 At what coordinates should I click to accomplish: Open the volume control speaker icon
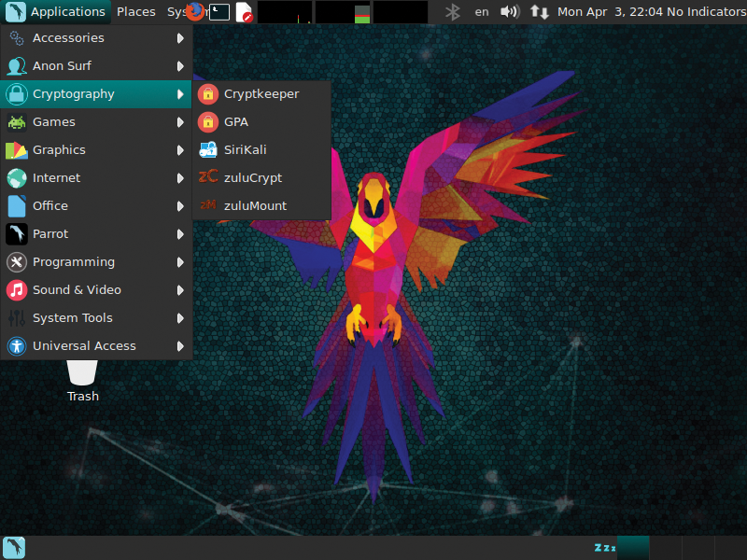click(510, 11)
